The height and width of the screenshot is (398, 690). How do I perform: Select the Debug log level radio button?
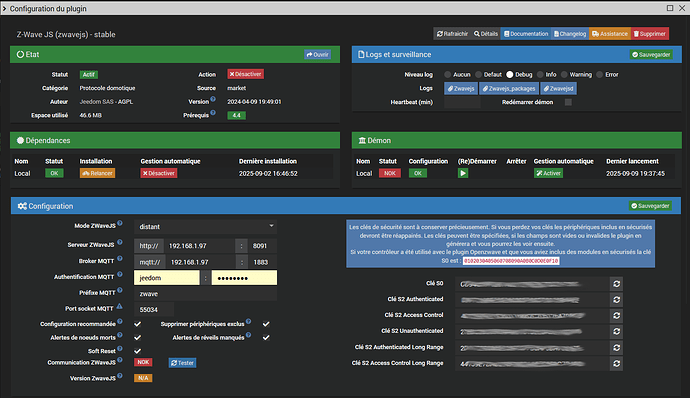(510, 74)
